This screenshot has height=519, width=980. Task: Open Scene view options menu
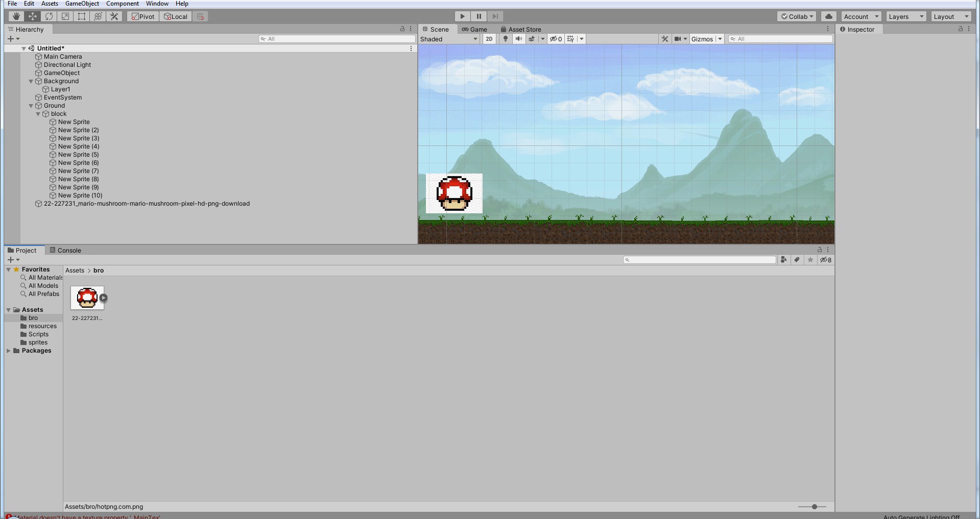point(828,29)
